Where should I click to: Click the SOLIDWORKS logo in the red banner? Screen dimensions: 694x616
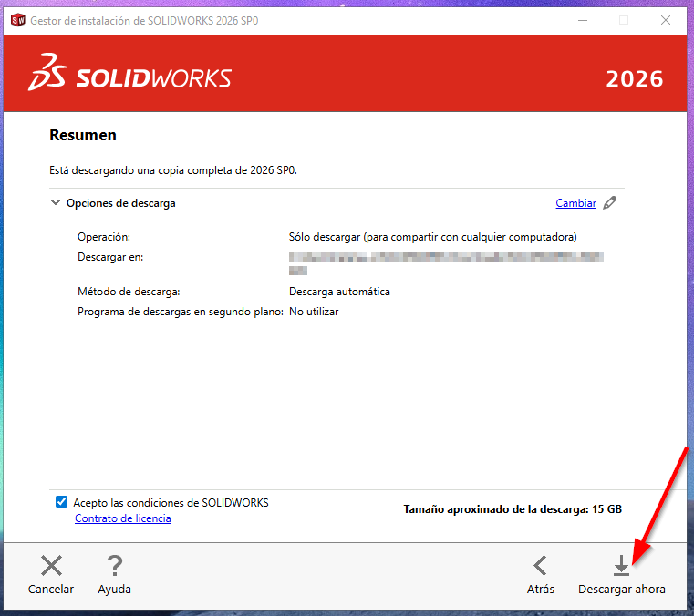[129, 73]
